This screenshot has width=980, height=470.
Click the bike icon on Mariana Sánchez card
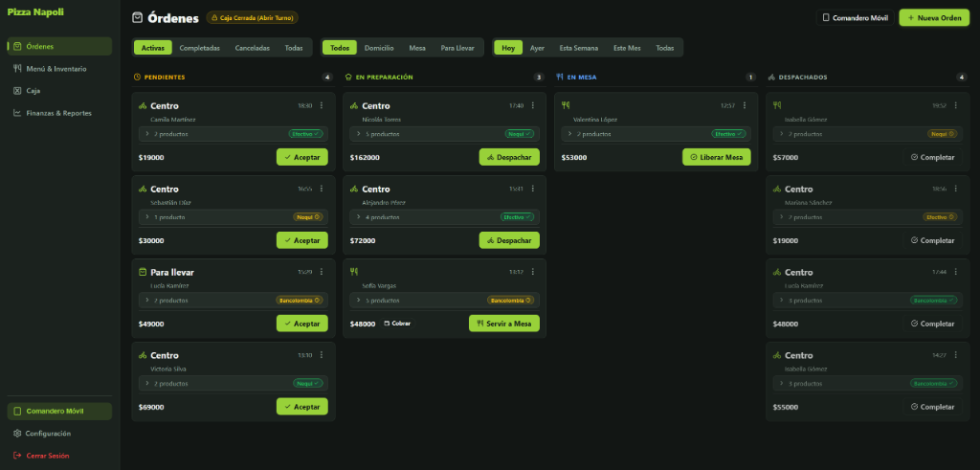[x=777, y=189]
